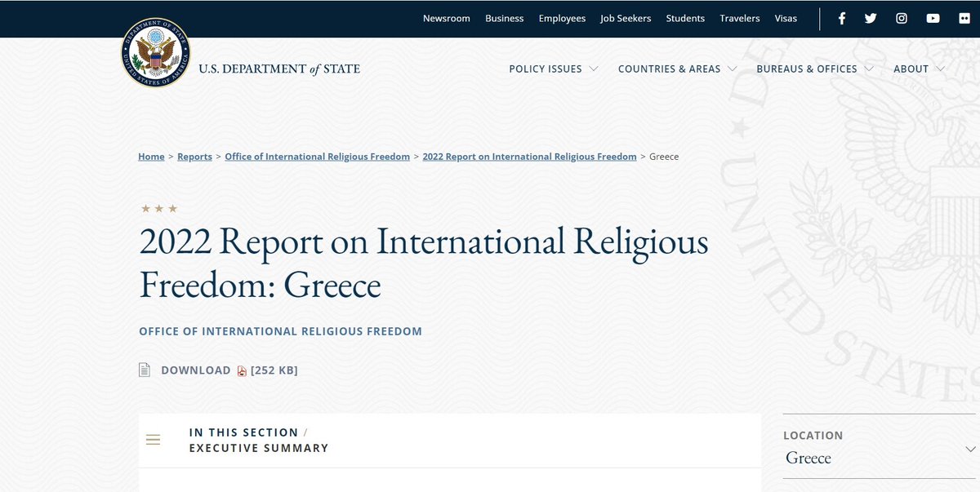Open Visas in top bar
Screen dimensions: 980x492
[x=786, y=18]
